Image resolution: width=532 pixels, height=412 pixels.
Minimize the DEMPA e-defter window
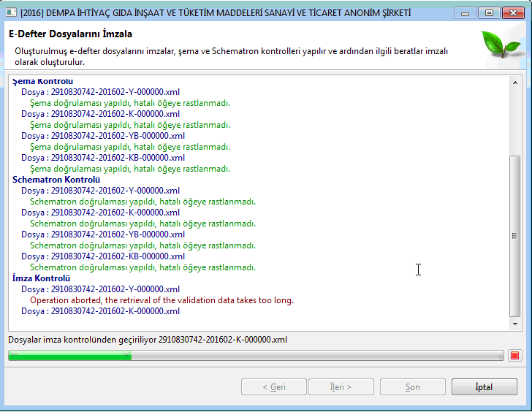tap(465, 12)
